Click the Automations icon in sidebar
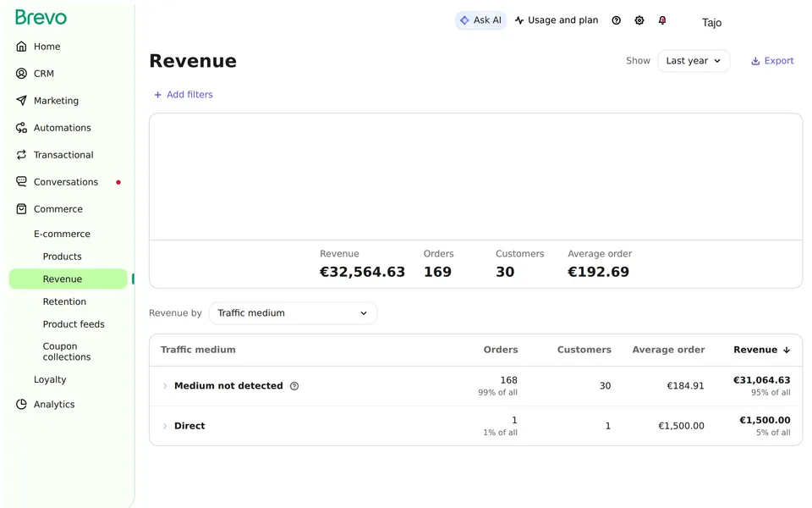 pyautogui.click(x=21, y=128)
